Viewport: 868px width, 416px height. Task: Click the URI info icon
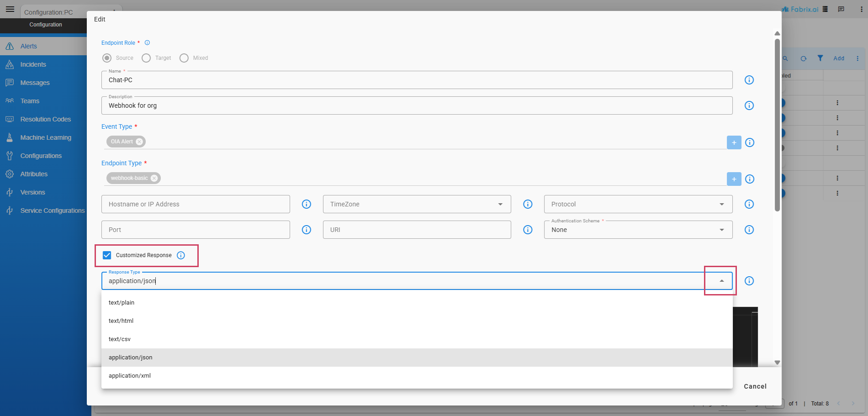coord(528,230)
